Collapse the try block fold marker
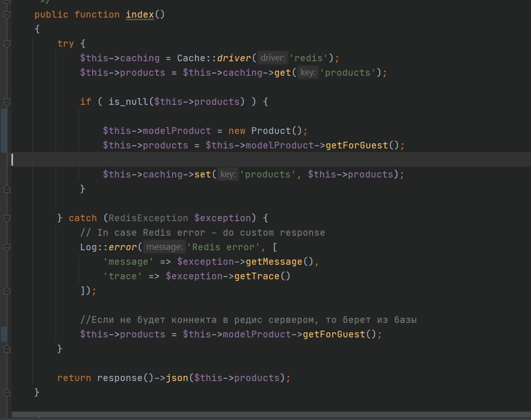This screenshot has width=531, height=420. coord(7,44)
